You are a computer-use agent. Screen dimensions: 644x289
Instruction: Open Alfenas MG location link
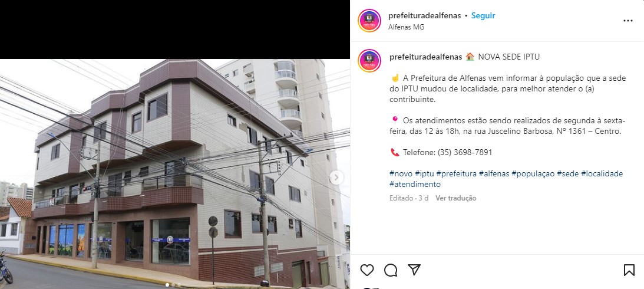406,27
